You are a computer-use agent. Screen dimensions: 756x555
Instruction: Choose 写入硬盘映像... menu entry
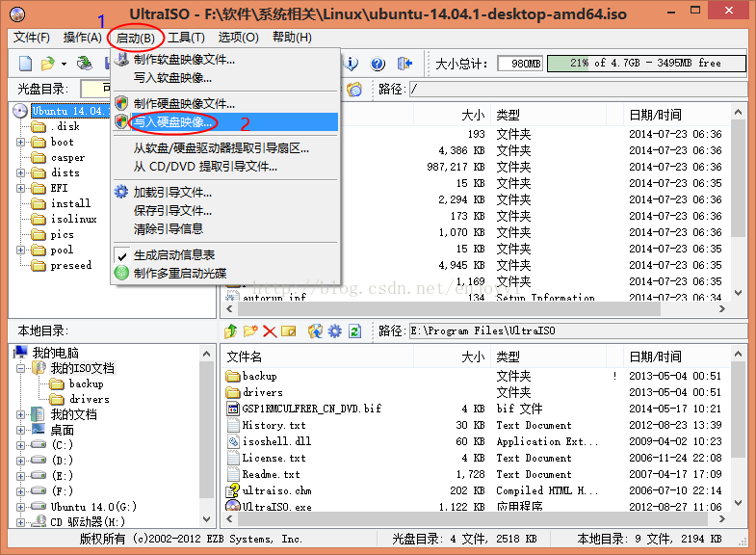pyautogui.click(x=225, y=122)
